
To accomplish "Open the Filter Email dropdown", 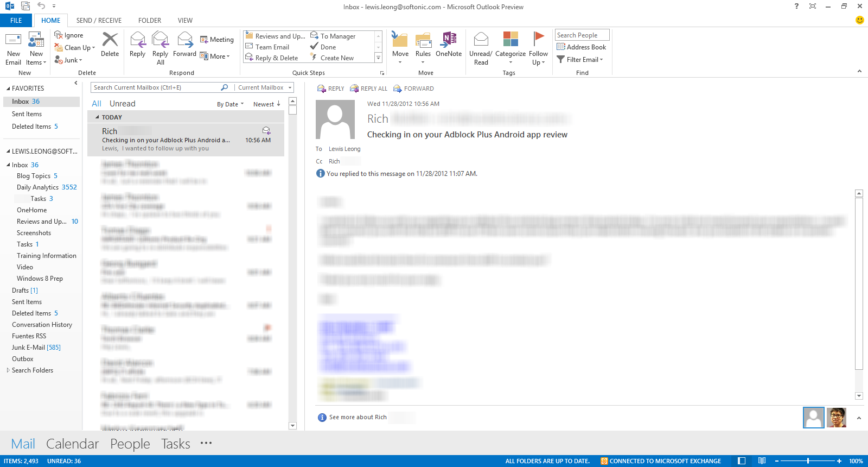I will point(580,60).
